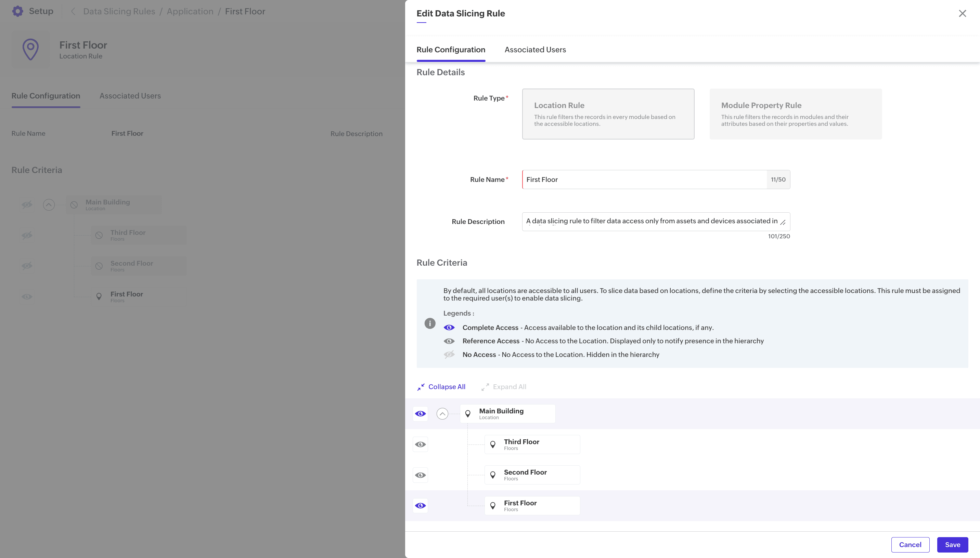This screenshot has height=558, width=980.
Task: Click the Setup gear icon
Action: (x=18, y=11)
